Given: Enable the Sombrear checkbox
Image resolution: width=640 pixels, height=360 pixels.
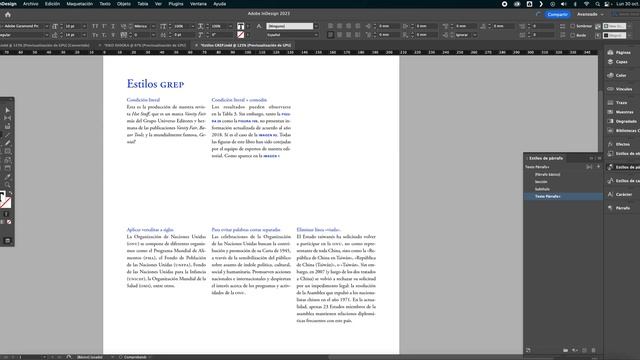Looking at the screenshot, I should tap(573, 26).
